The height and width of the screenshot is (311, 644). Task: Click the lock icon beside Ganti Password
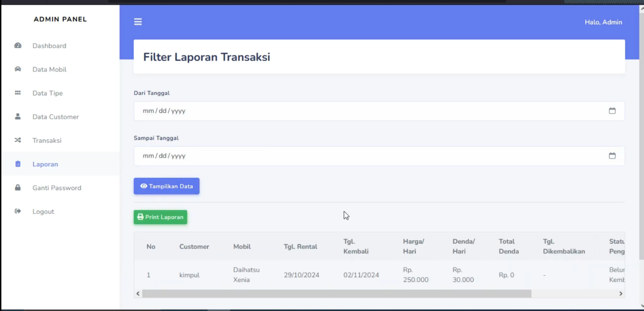(x=18, y=188)
